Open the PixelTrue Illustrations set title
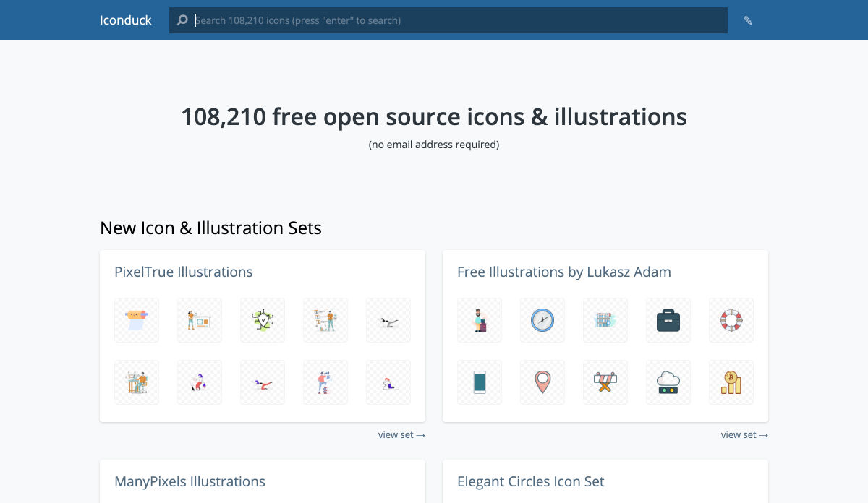The width and height of the screenshot is (868, 503). pos(184,272)
